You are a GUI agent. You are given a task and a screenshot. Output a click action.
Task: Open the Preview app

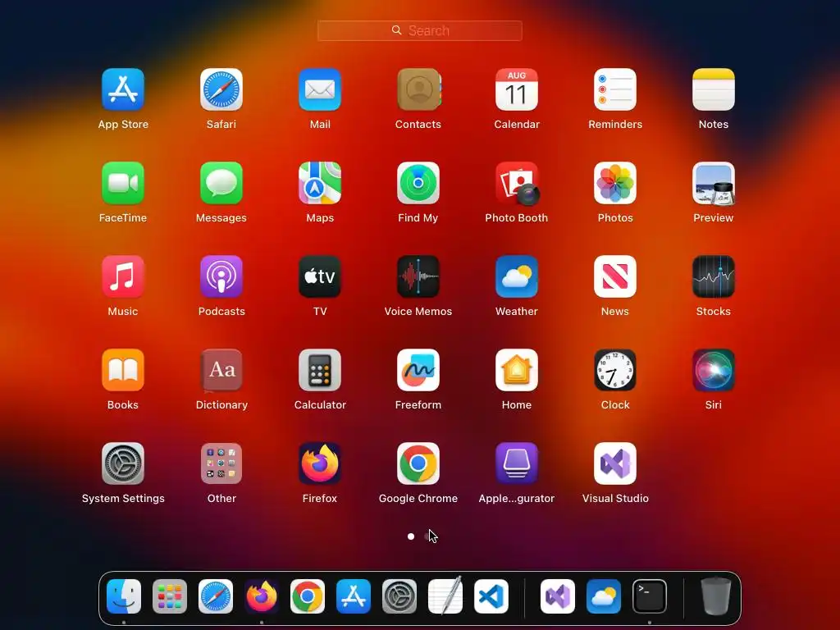click(714, 183)
